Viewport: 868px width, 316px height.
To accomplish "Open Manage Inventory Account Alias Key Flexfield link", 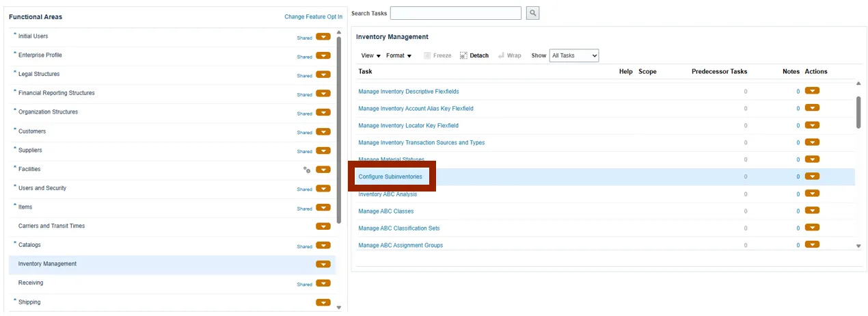I will [x=416, y=108].
